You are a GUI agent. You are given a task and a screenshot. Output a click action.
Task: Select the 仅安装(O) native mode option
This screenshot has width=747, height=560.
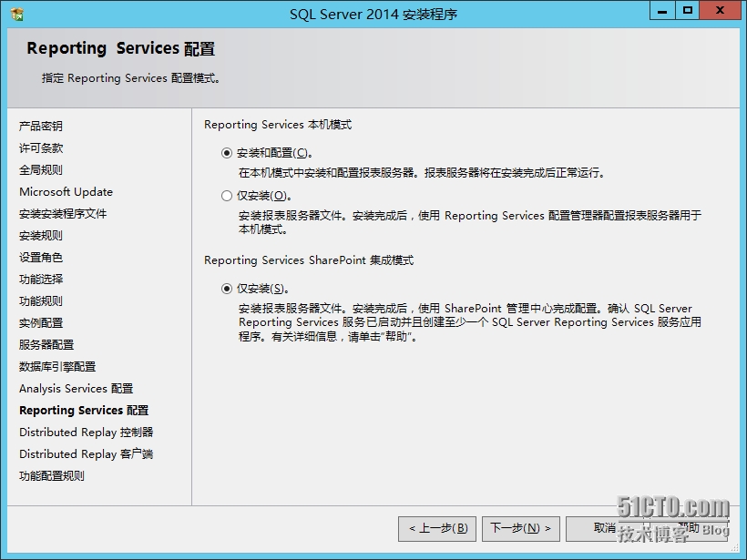point(227,196)
